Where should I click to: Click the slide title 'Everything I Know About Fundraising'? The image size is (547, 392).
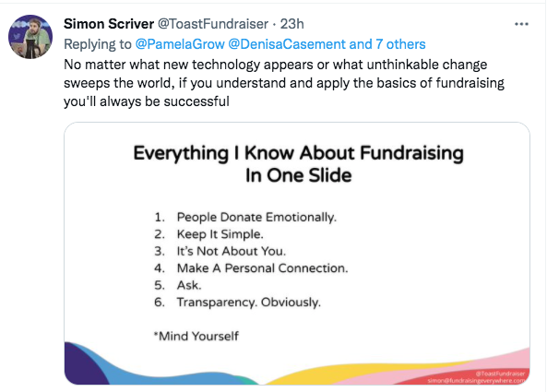(x=298, y=153)
